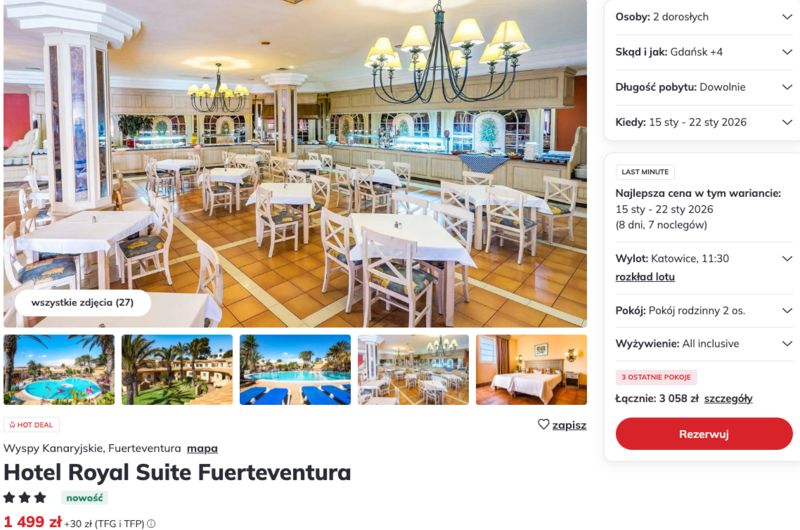Image resolution: width=800 pixels, height=530 pixels.
Task: Open the Wylot Katowice flight chevron
Action: coord(787,259)
